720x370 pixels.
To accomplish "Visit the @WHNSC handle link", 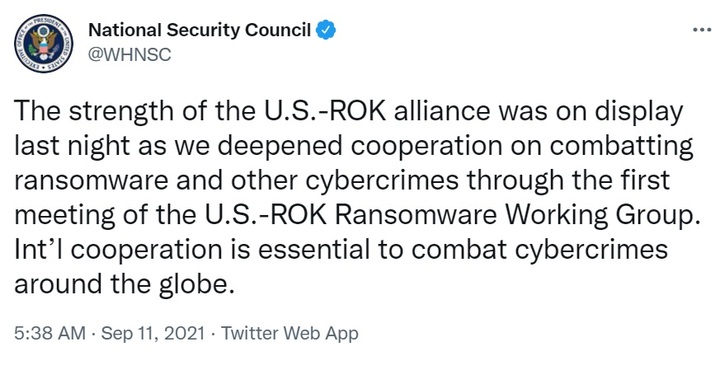I will pyautogui.click(x=129, y=55).
